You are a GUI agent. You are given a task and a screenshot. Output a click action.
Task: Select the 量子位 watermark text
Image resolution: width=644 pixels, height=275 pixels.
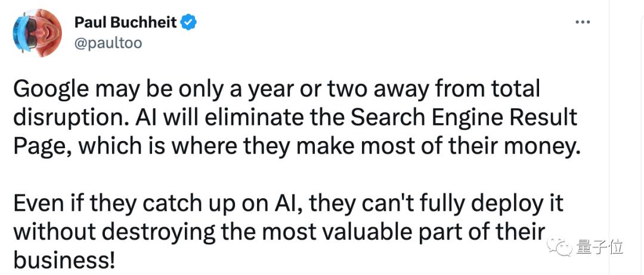(600, 248)
